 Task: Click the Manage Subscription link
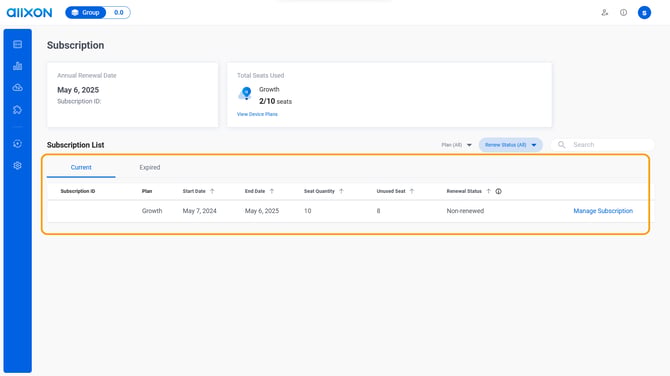(x=603, y=211)
